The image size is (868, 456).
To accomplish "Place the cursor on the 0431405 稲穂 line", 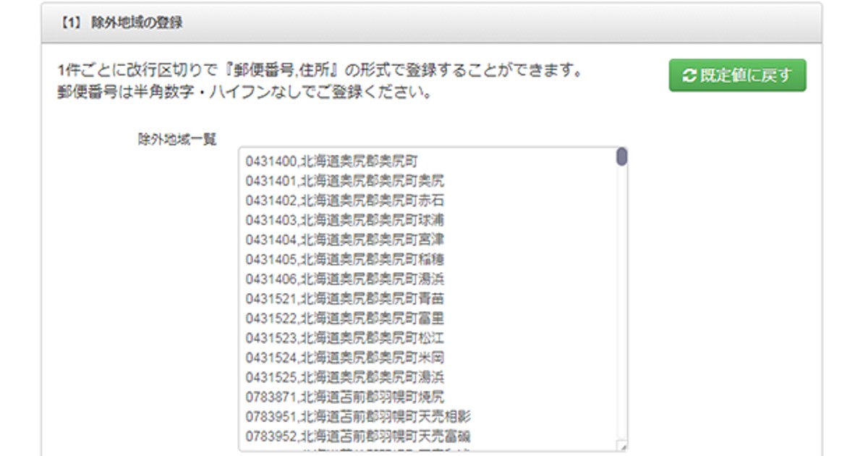I will tap(345, 258).
